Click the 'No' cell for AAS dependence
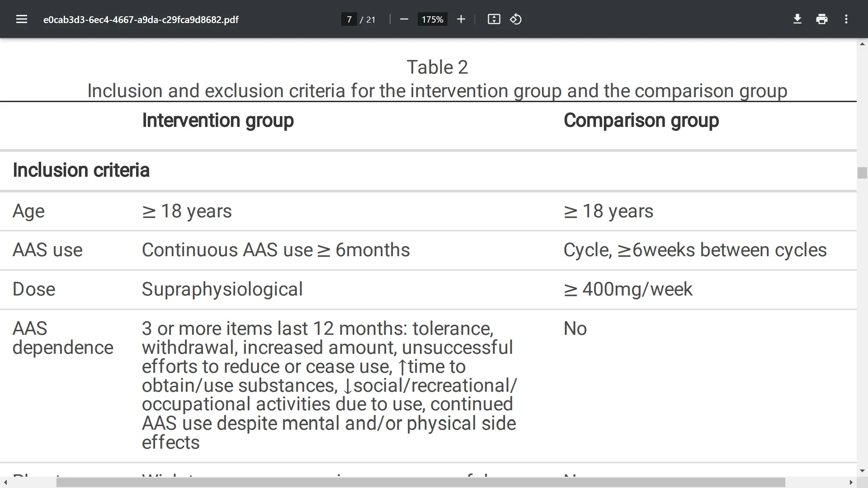This screenshot has width=868, height=488. click(575, 329)
